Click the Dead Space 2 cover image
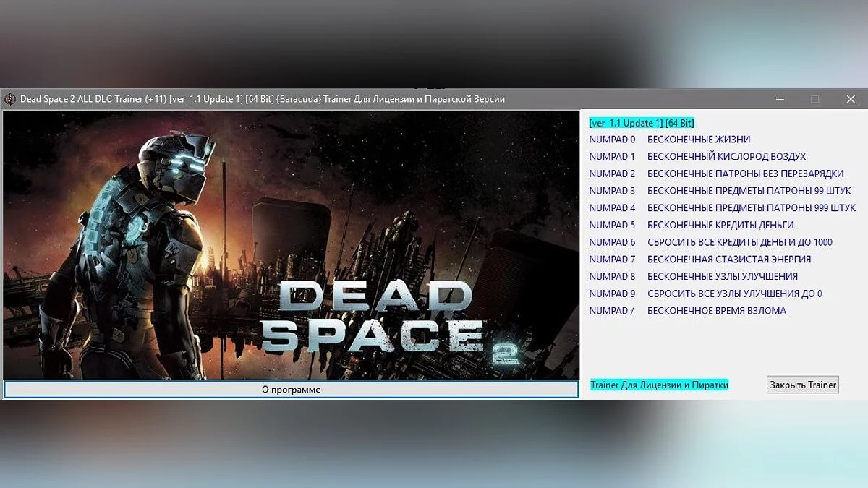The image size is (868, 488). (291, 244)
